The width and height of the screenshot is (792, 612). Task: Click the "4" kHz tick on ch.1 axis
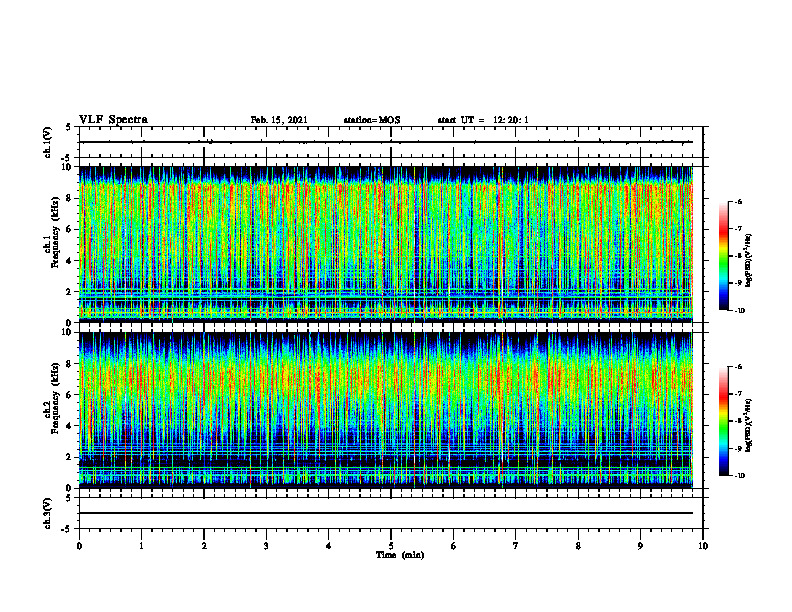pyautogui.click(x=71, y=261)
